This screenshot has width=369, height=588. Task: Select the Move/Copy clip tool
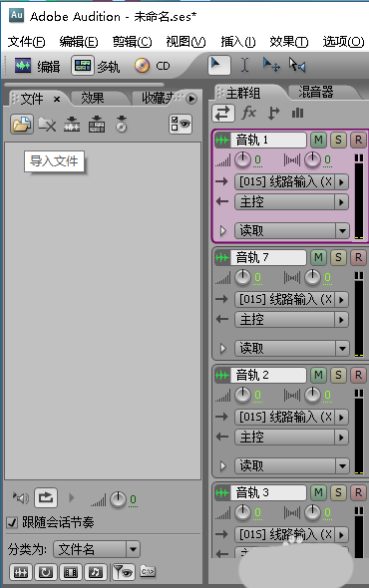pyautogui.click(x=270, y=65)
